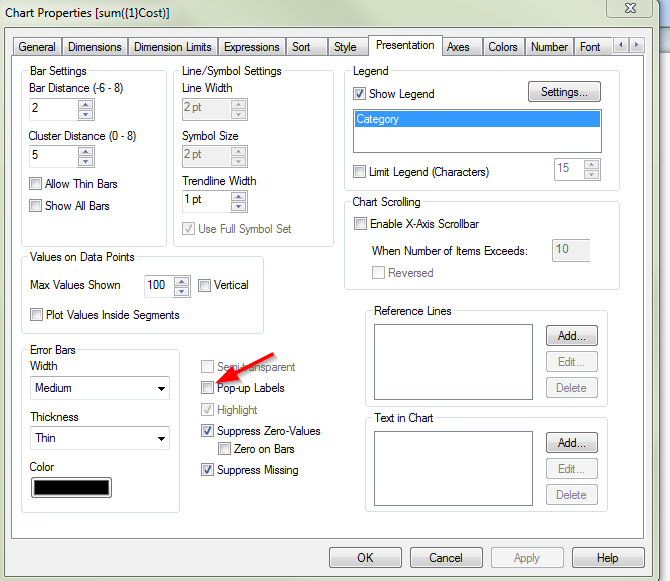
Task: Uncheck Show Legend checkbox
Action: tap(359, 94)
